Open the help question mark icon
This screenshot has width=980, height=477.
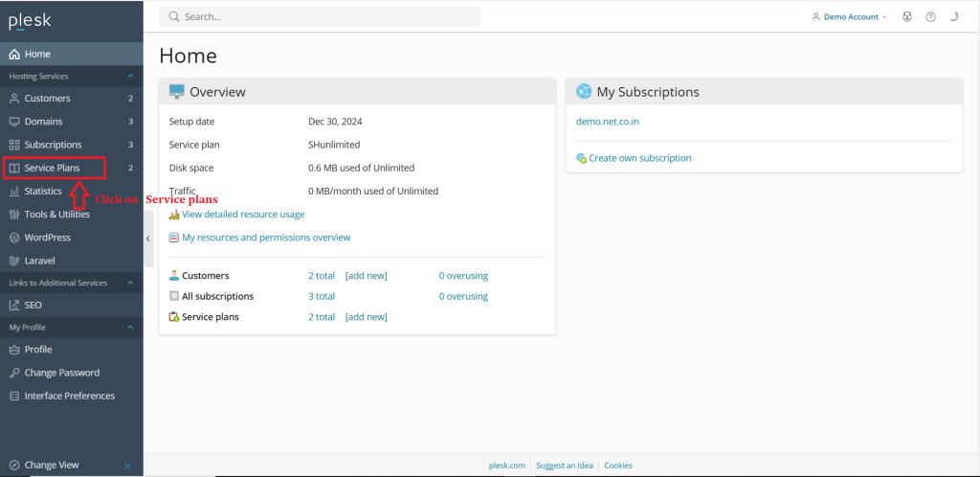coord(930,17)
